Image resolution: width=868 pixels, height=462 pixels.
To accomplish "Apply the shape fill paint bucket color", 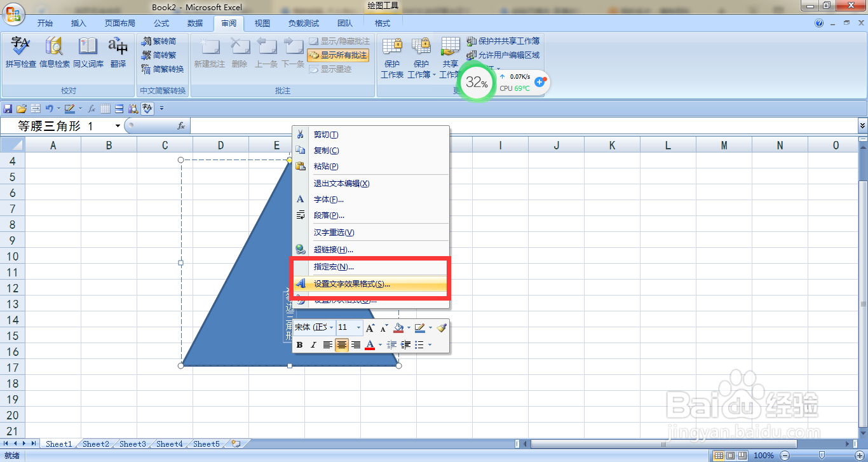I will coord(398,328).
